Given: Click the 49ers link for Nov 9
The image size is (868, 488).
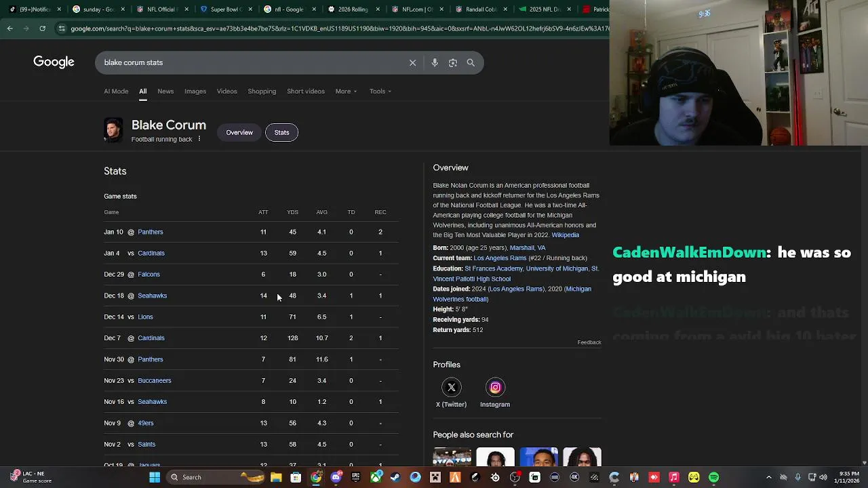Looking at the screenshot, I should coord(146,423).
